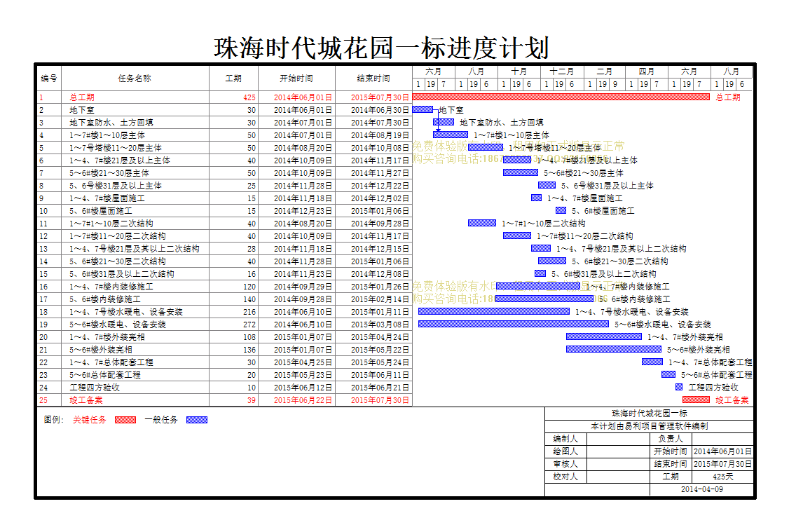Click the 六月 timeline header at the left
This screenshot has height=532, width=789.
(433, 71)
